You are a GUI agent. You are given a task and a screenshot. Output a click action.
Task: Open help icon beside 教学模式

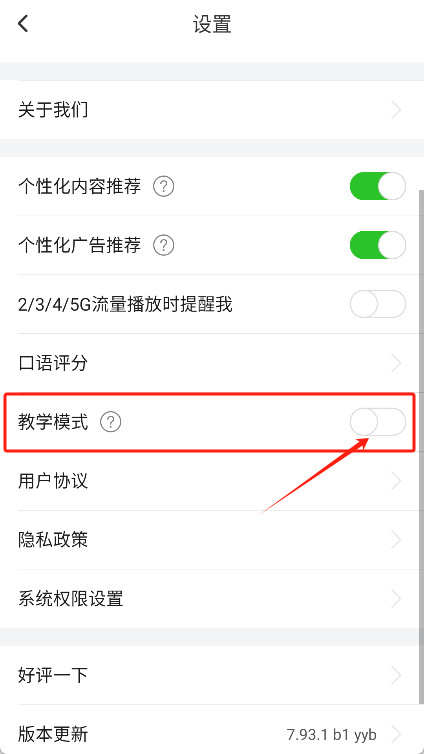(x=111, y=422)
